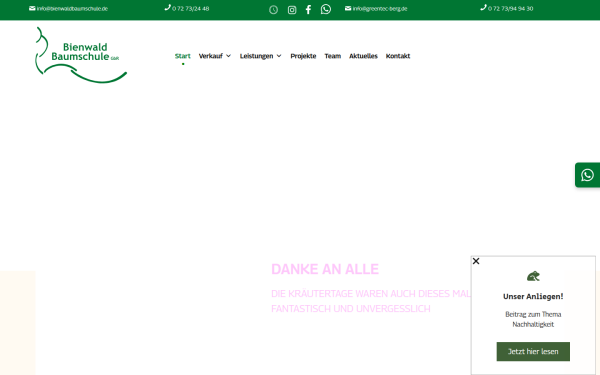Call 0 72 73/94 94 30 phone link

[x=510, y=9]
